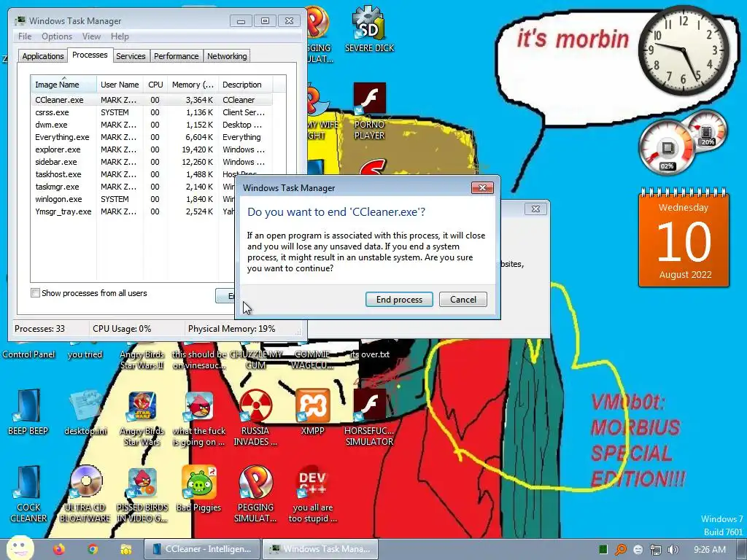Select the Processes tab
Image resolution: width=747 pixels, height=560 pixels.
pos(90,55)
